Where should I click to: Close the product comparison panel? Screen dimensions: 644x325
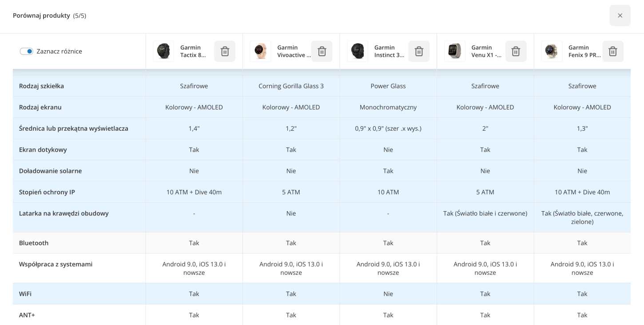[620, 16]
